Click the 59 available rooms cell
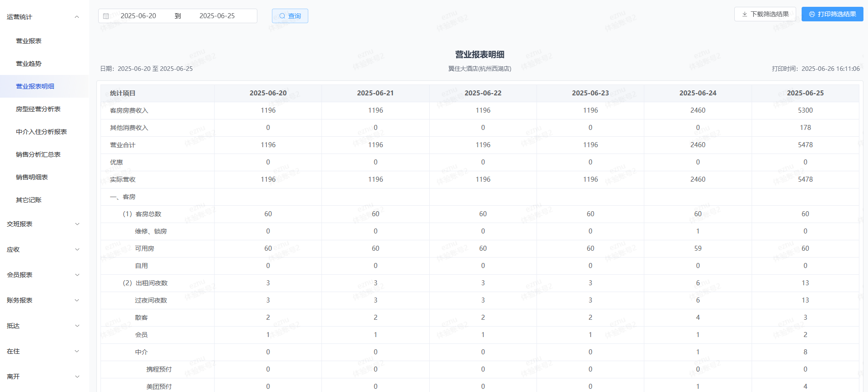 pyautogui.click(x=697, y=248)
